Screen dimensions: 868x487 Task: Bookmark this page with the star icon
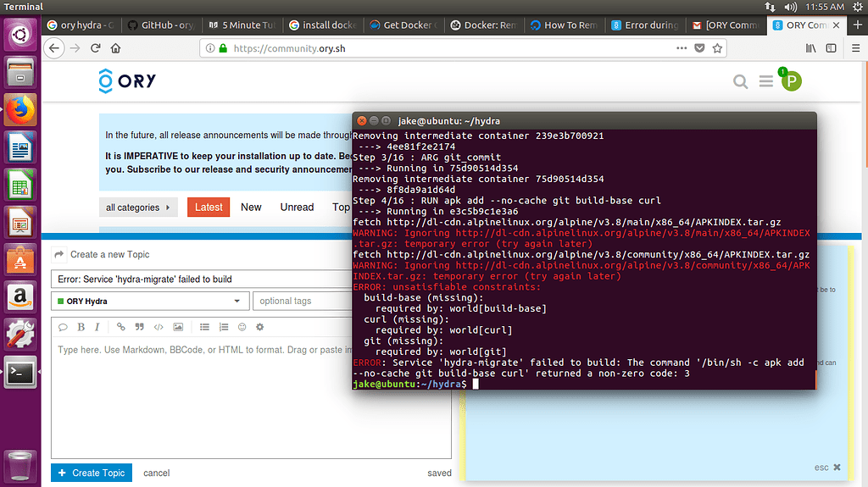click(717, 48)
